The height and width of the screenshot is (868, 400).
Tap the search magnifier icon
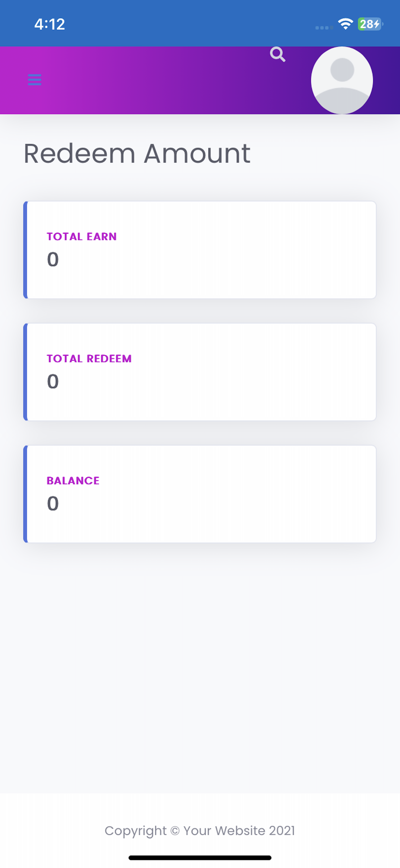pos(278,54)
